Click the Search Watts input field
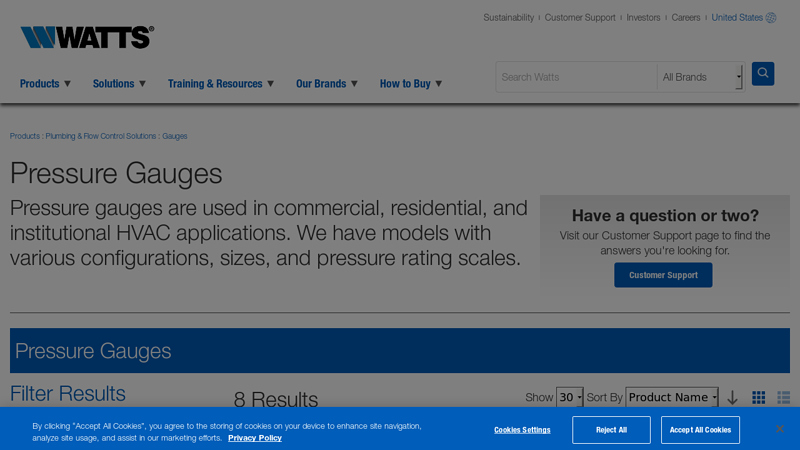800x450 pixels. (577, 77)
